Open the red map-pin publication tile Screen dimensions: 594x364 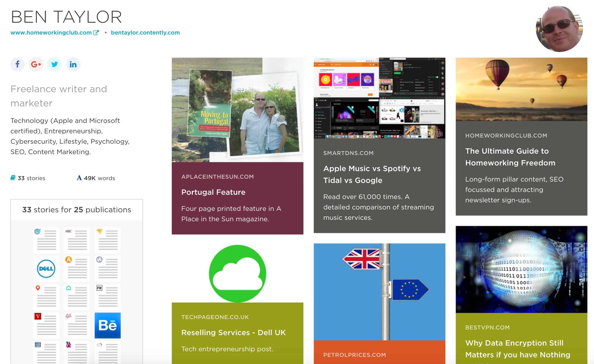coord(46,297)
